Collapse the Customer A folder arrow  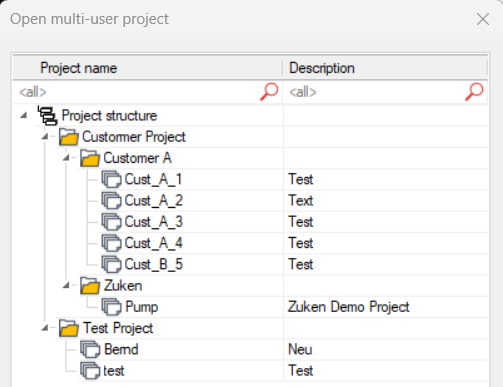[66, 158]
